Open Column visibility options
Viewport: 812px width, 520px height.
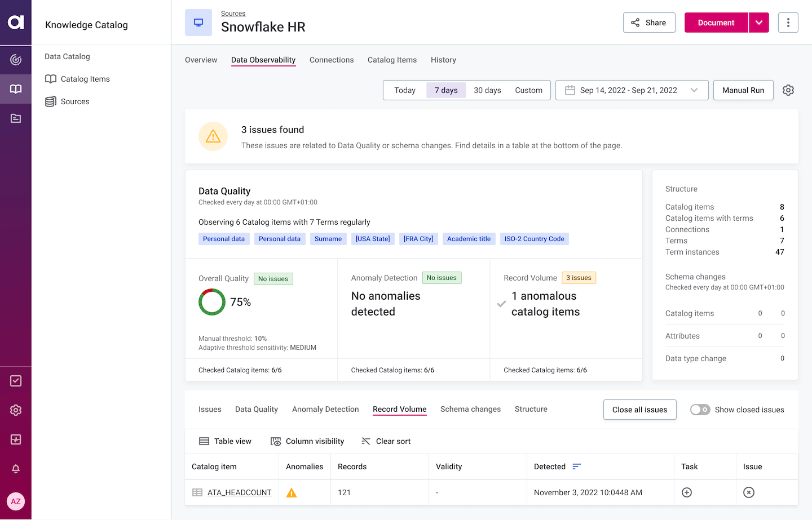click(x=307, y=441)
